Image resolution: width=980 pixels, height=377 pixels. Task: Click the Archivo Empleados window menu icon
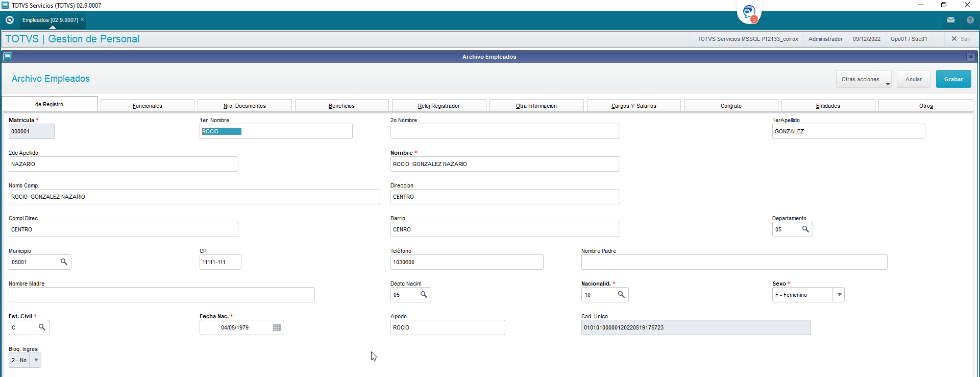[x=8, y=57]
